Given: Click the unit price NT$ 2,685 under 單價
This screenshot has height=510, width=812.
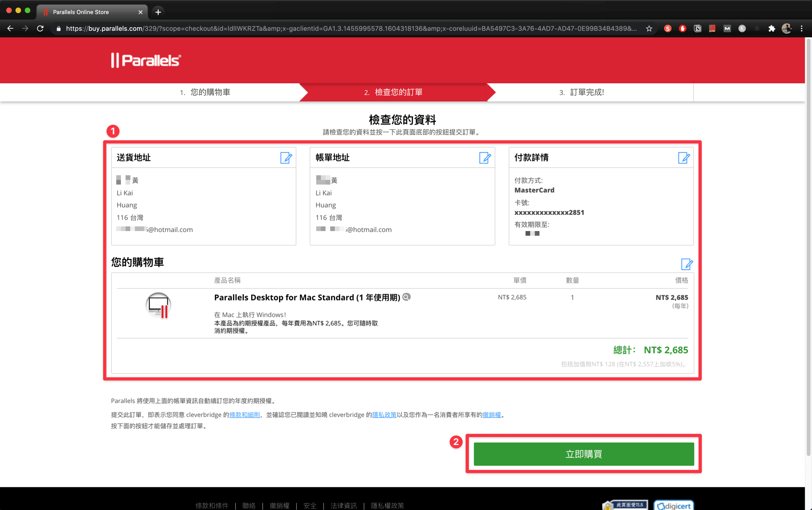Looking at the screenshot, I should pyautogui.click(x=512, y=297).
